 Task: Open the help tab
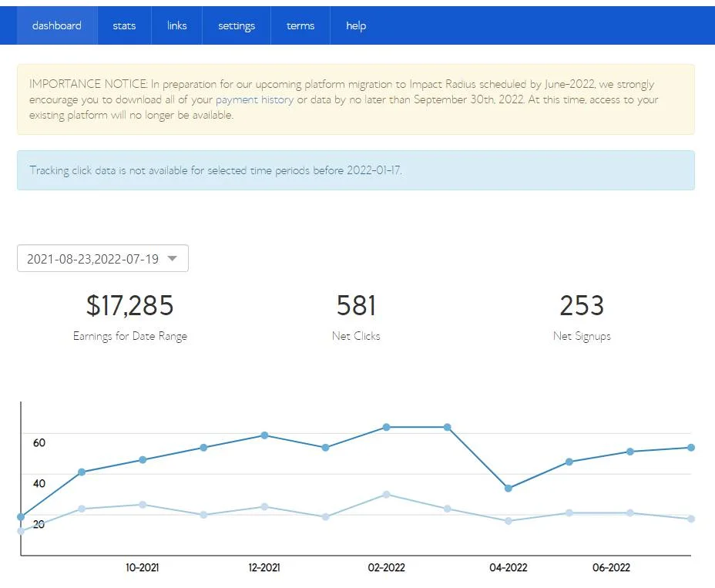pos(356,25)
